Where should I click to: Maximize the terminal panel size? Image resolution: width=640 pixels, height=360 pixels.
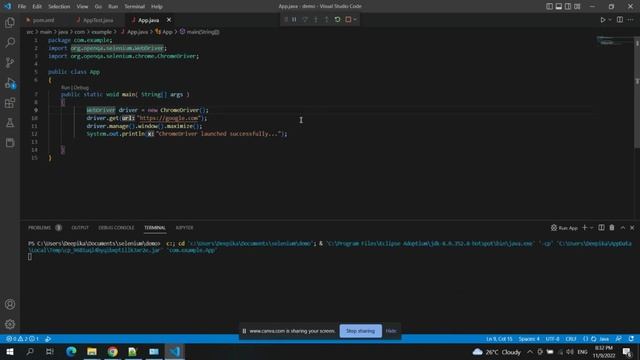(623, 227)
